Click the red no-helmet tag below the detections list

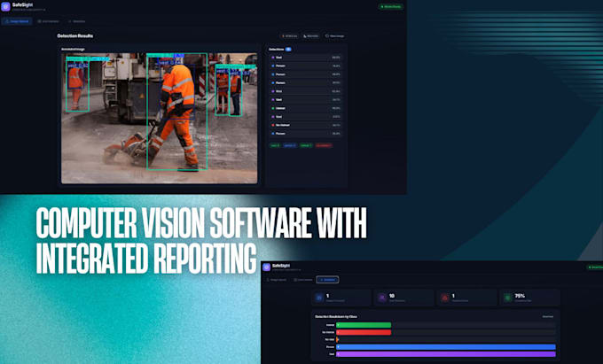coord(324,145)
